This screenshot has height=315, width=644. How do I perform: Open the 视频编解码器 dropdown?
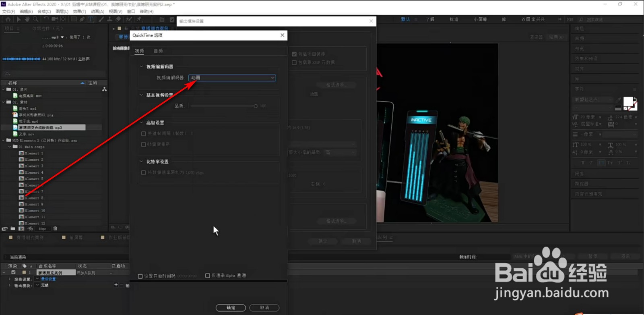(x=232, y=78)
